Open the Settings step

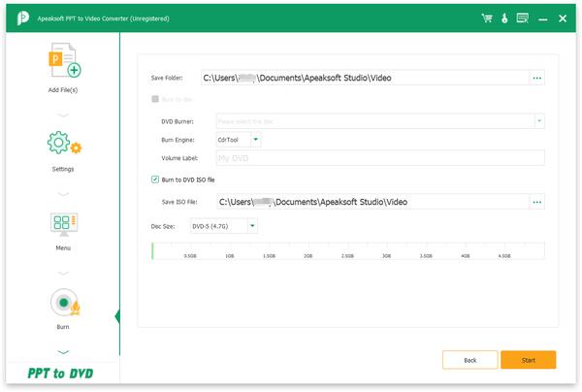[x=63, y=151]
